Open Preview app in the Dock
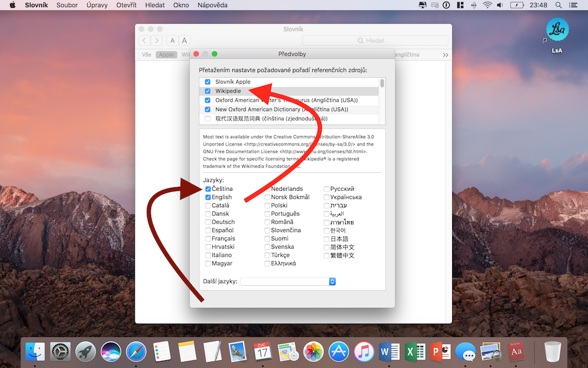Viewport: 588px width, 368px height. (490, 352)
